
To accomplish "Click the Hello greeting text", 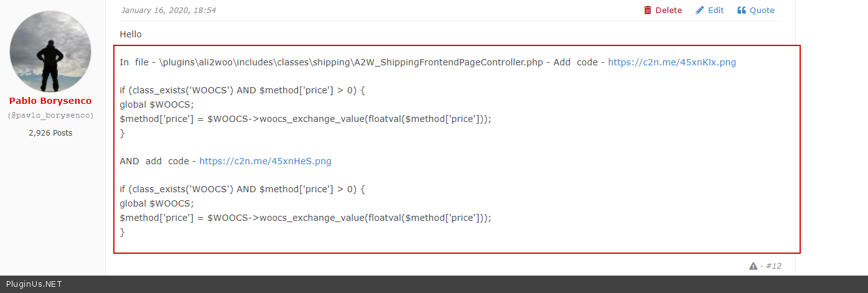I will (131, 34).
